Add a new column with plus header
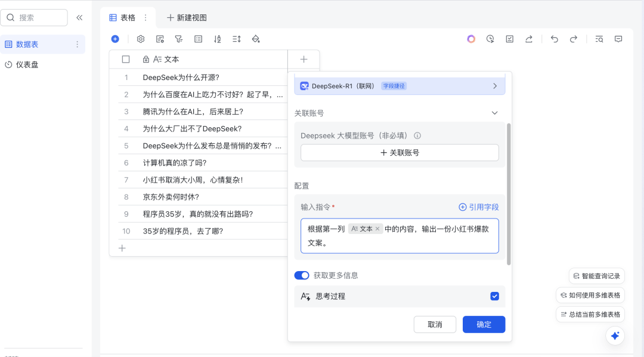Screen dimensions: 644x357 pos(304,59)
